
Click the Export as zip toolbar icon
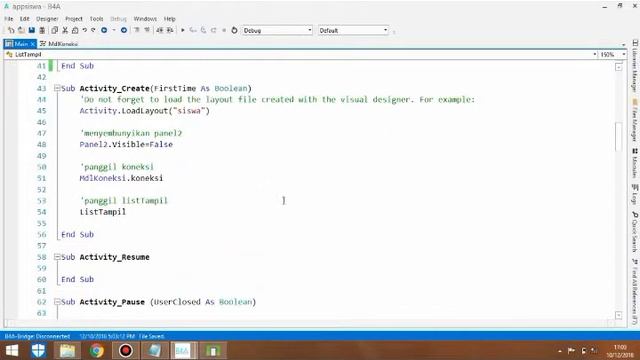(x=42, y=30)
